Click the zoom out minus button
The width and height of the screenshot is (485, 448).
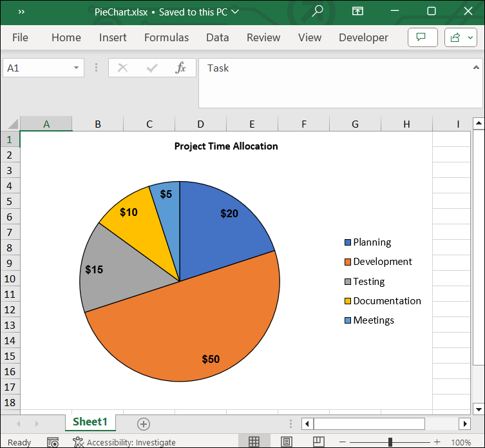point(342,442)
